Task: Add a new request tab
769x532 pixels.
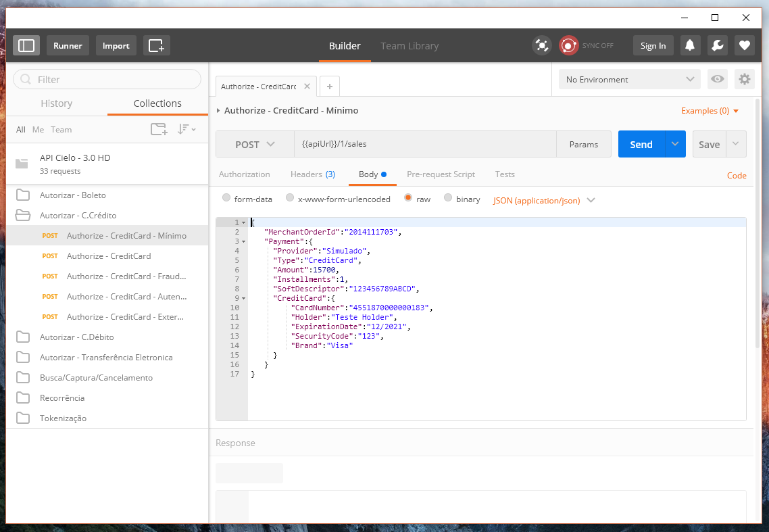Action: 330,87
